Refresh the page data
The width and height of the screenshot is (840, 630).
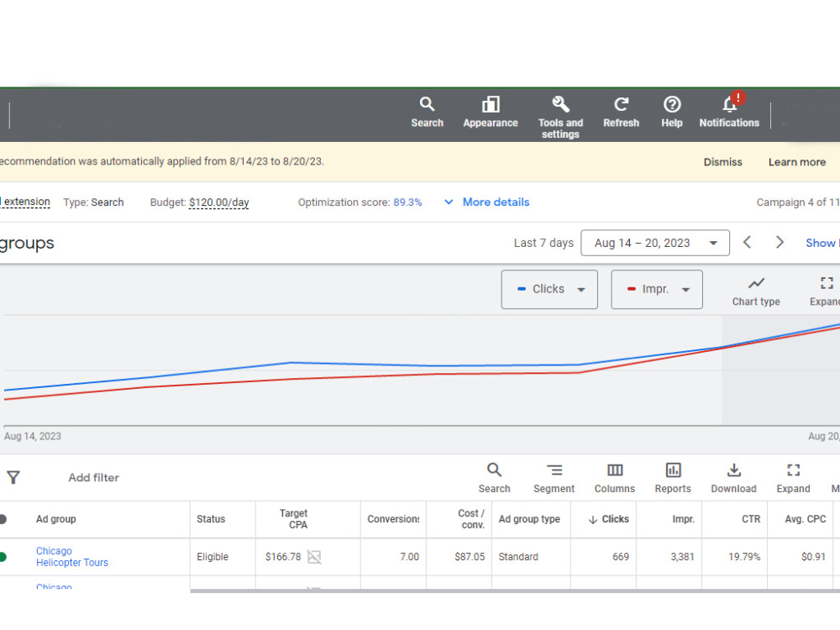coord(621,113)
